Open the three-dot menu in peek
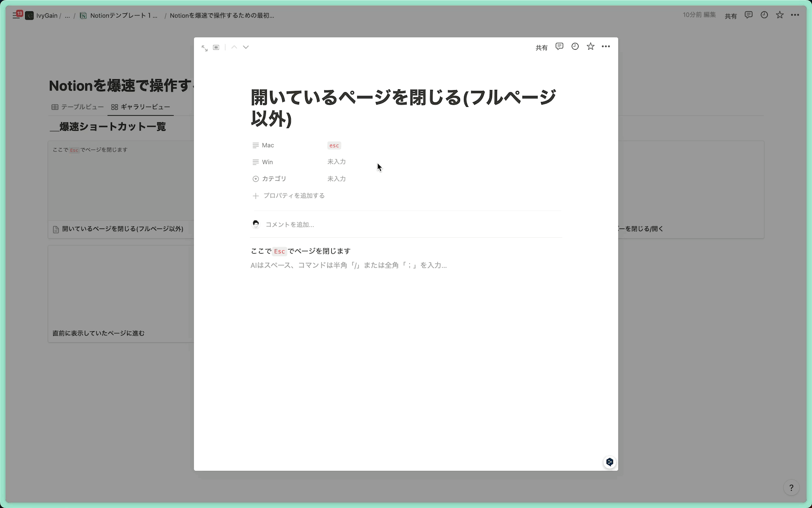812x508 pixels. (606, 47)
